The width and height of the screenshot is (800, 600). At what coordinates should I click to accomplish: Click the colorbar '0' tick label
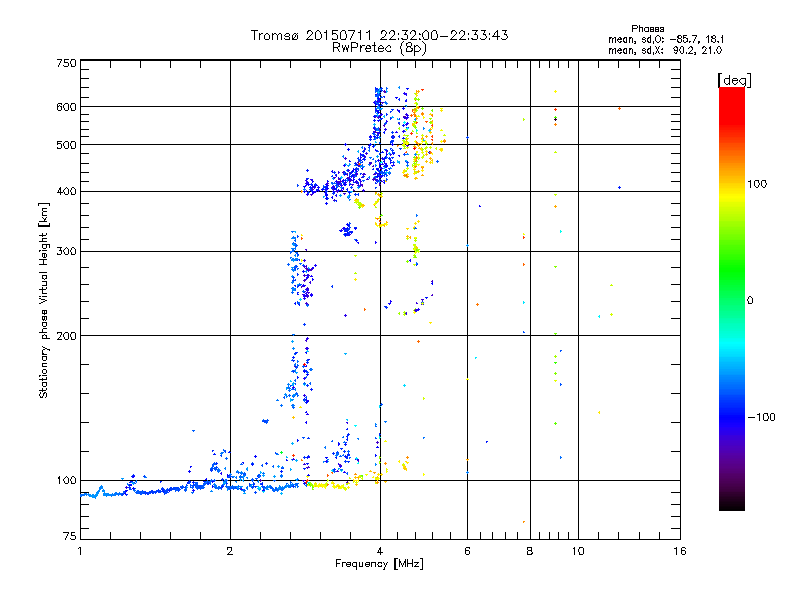750,301
